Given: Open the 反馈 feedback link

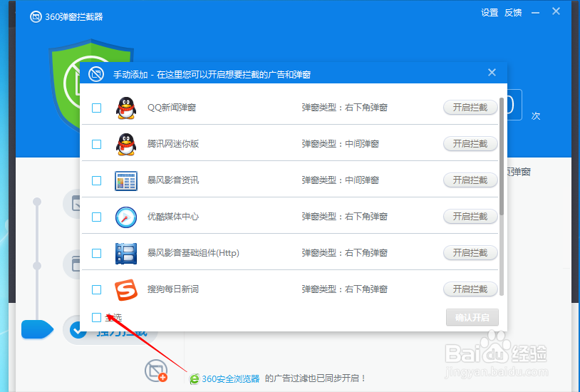Looking at the screenshot, I should tap(513, 13).
